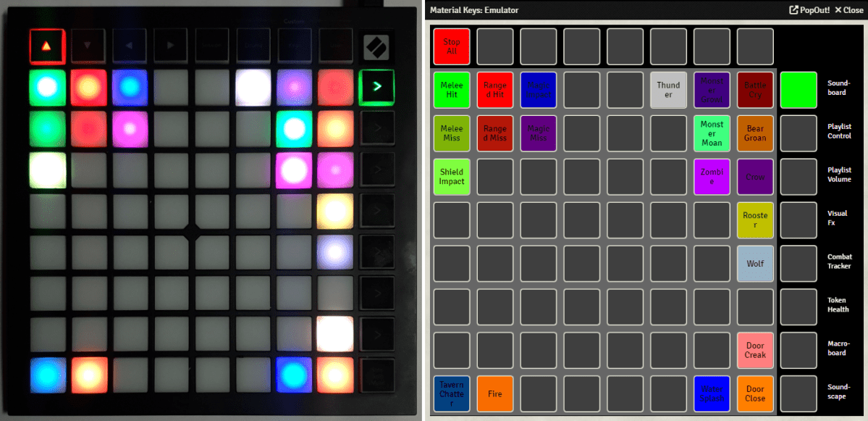Select the Playlist Volume mode key
Viewport: 868px width, 421px height.
point(799,177)
